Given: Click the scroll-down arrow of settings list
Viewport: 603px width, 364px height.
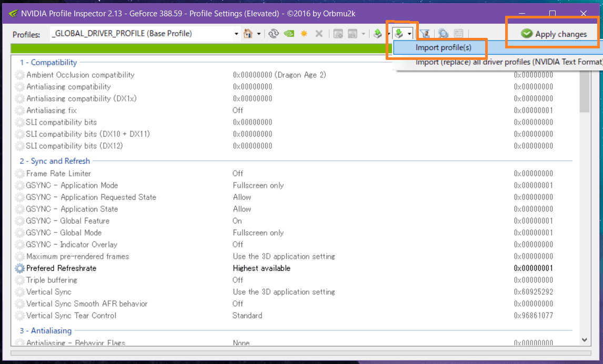Looking at the screenshot, I should (584, 340).
